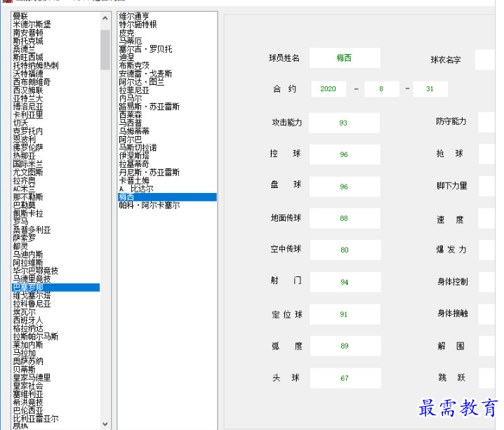Edit contract month field showing 8
The image size is (504, 430).
point(382,89)
